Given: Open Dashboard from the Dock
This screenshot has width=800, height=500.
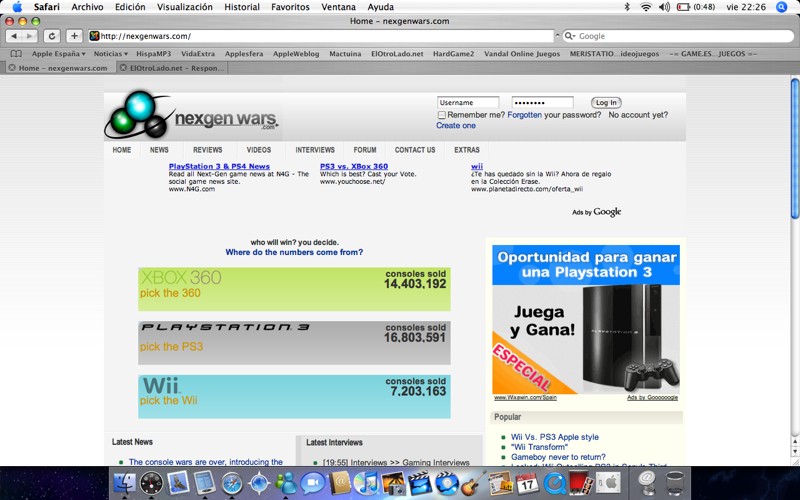Looking at the screenshot, I should [x=152, y=483].
